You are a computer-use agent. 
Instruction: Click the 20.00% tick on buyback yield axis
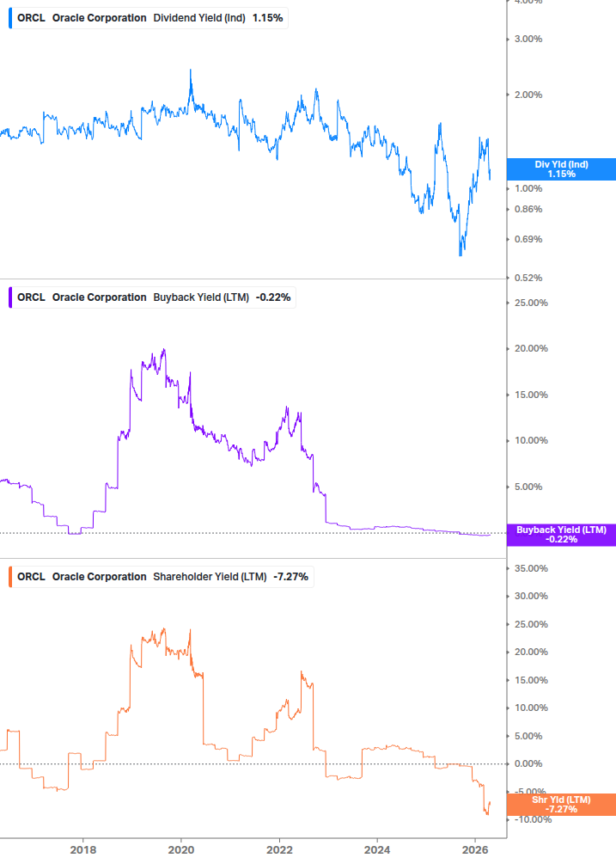[x=531, y=349]
